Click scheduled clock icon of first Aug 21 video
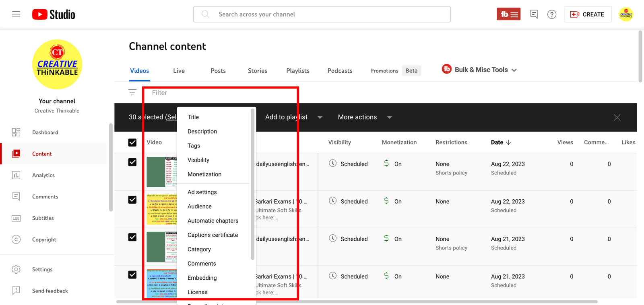Viewport: 644px width, 305px height. click(x=332, y=238)
